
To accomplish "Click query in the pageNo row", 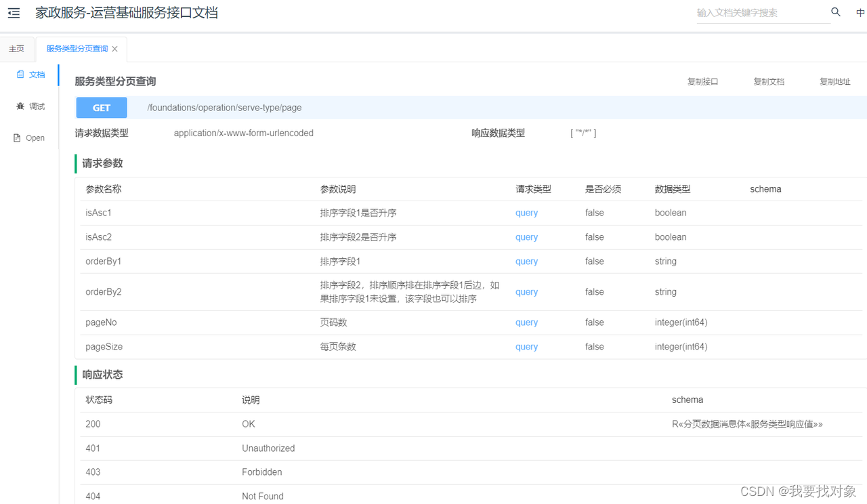I will [x=526, y=322].
